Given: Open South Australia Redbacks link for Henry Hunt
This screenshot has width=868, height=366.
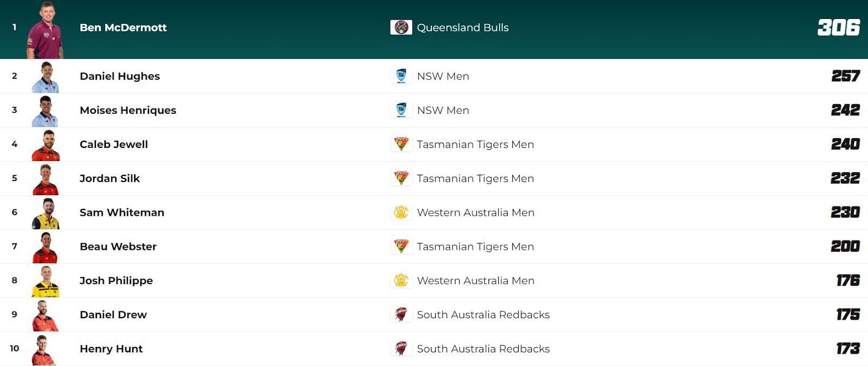Looking at the screenshot, I should coord(483,349).
